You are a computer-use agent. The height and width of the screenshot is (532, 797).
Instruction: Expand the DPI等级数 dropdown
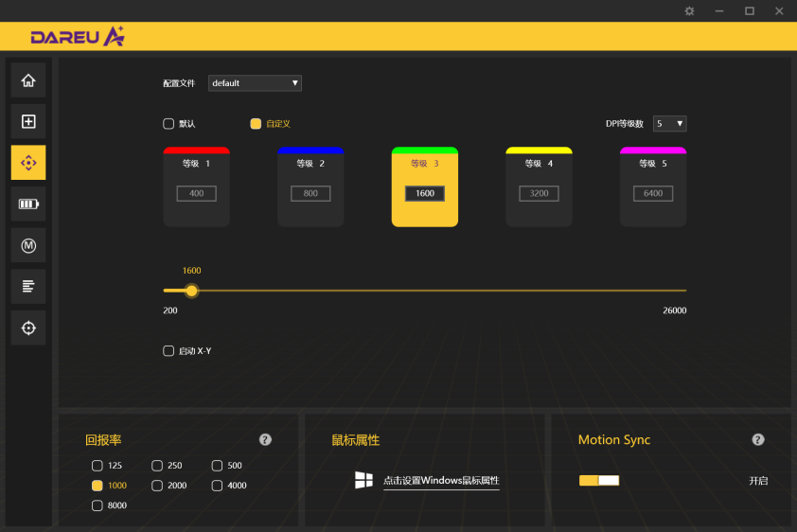point(669,123)
